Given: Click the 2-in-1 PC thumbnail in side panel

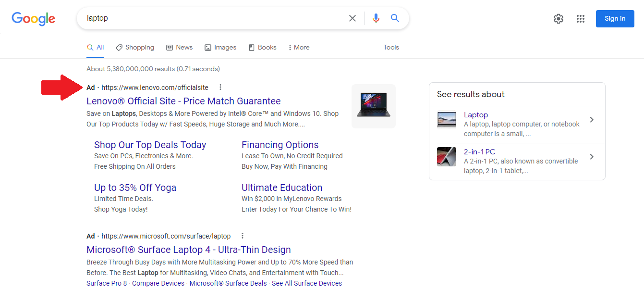Looking at the screenshot, I should [447, 157].
